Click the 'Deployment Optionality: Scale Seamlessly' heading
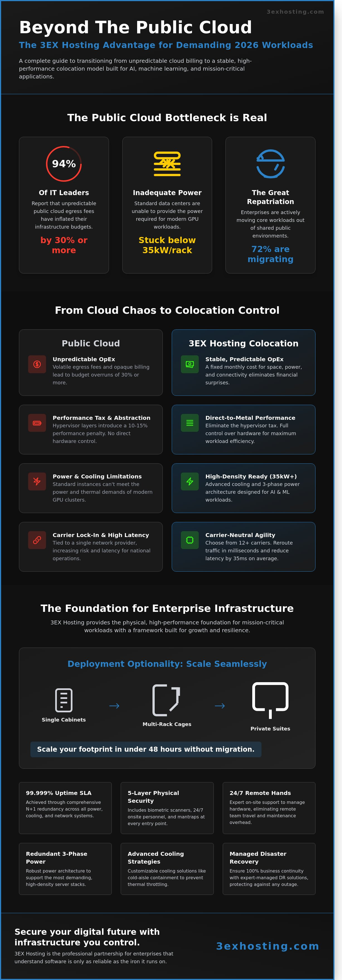The height and width of the screenshot is (980, 342). 167,664
